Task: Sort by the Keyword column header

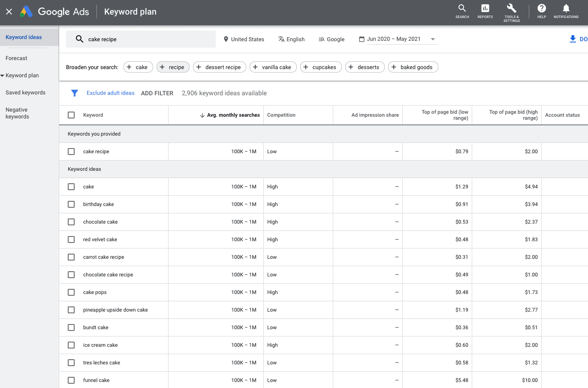Action: pyautogui.click(x=93, y=115)
